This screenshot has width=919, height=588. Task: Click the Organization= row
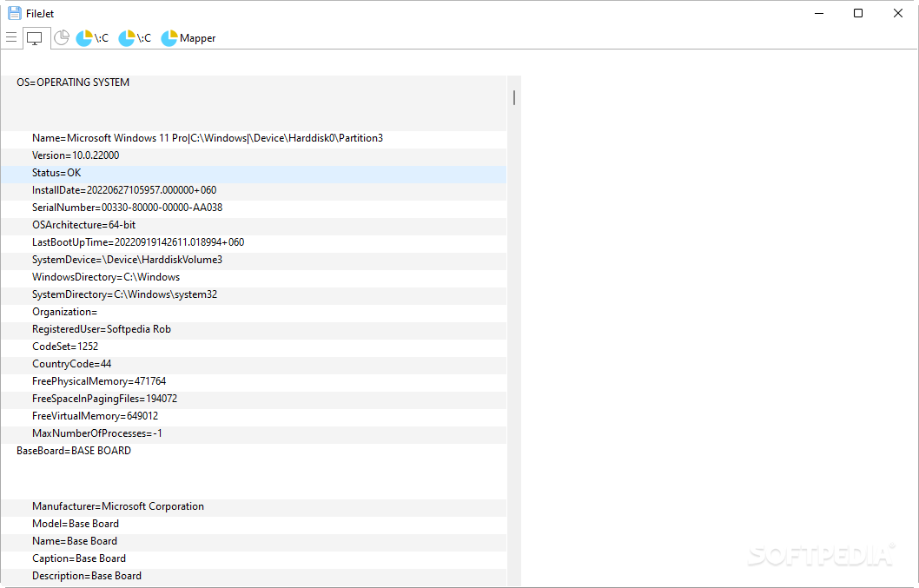254,313
